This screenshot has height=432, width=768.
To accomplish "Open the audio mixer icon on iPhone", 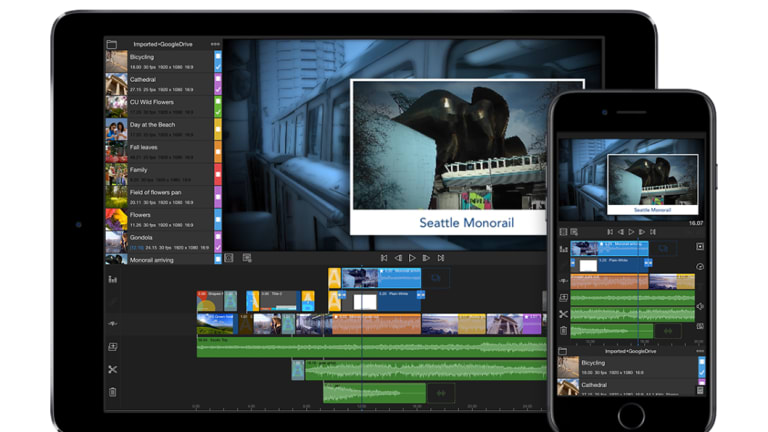I will pyautogui.click(x=563, y=249).
